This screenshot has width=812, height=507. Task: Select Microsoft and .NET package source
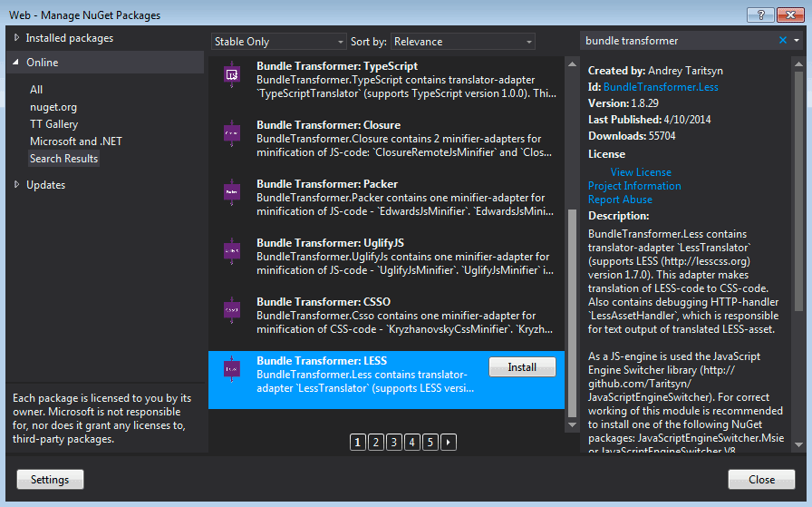click(76, 141)
